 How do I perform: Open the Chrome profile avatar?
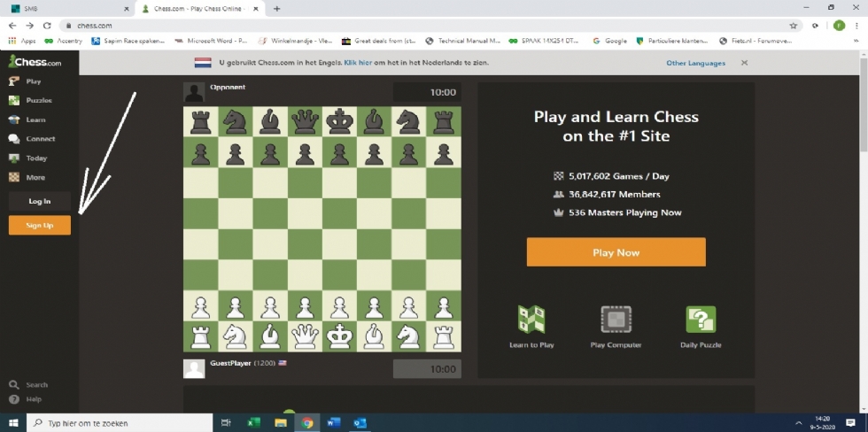tap(840, 26)
